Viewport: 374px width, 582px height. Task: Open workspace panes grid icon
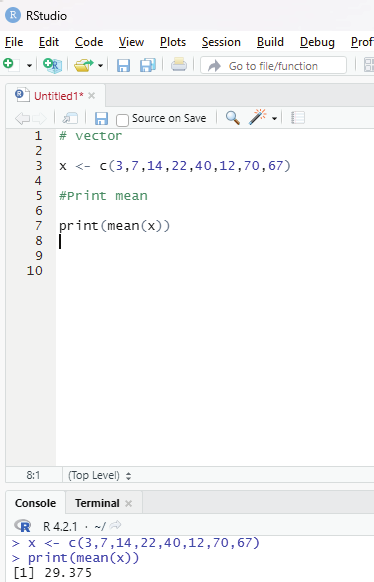click(369, 65)
